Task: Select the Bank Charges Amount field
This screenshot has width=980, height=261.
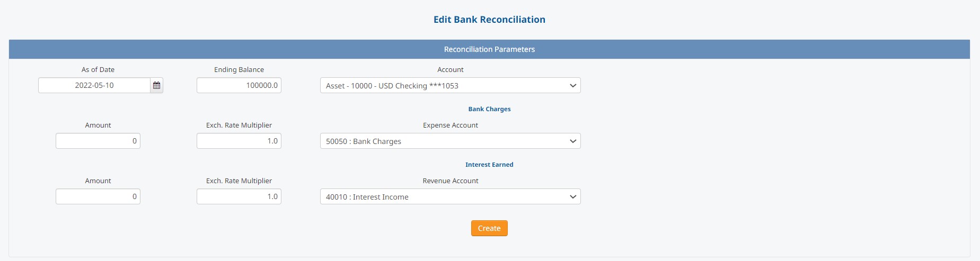Action: [98, 141]
